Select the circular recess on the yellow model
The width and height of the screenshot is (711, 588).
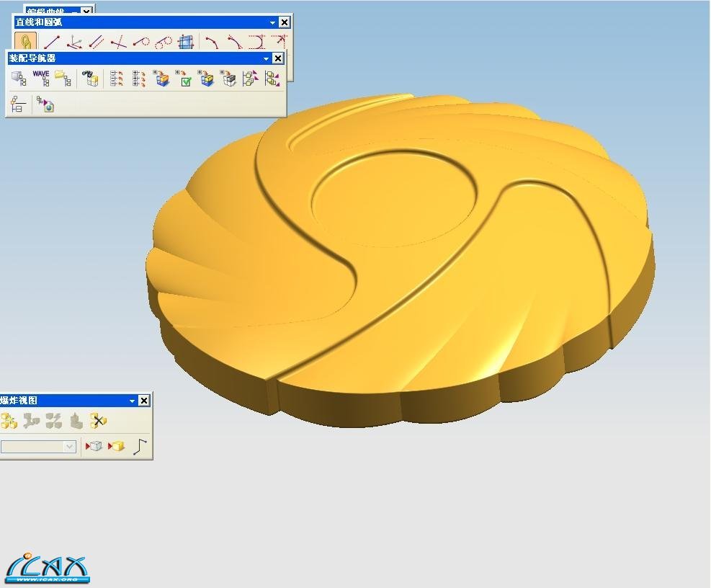393,198
